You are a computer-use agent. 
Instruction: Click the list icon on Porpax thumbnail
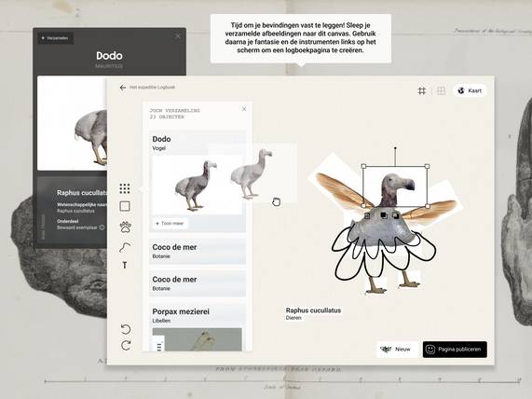click(x=159, y=347)
